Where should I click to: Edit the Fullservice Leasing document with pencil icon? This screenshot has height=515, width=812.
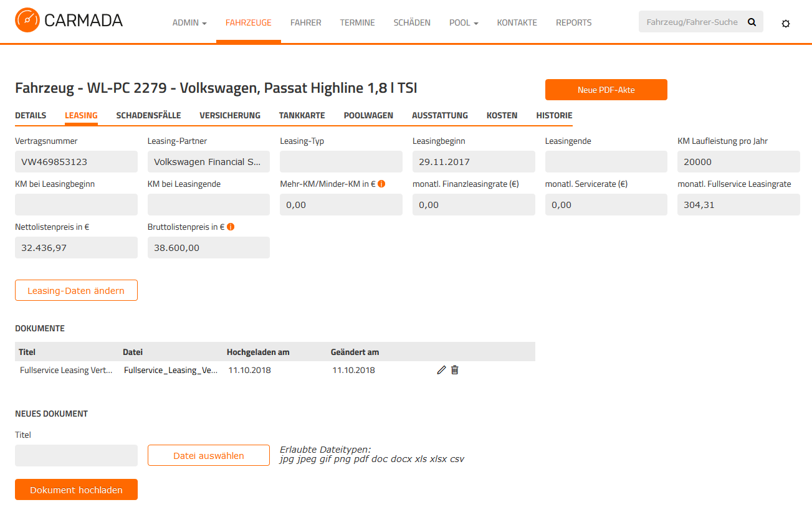441,370
